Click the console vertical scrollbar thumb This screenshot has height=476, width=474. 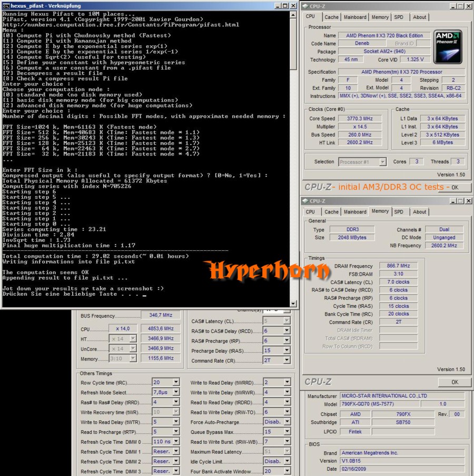point(293,44)
